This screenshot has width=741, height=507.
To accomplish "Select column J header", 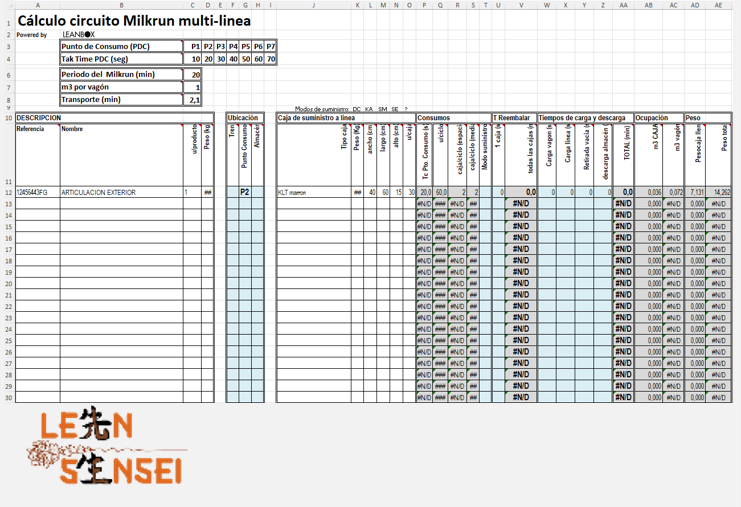I will [x=313, y=5].
